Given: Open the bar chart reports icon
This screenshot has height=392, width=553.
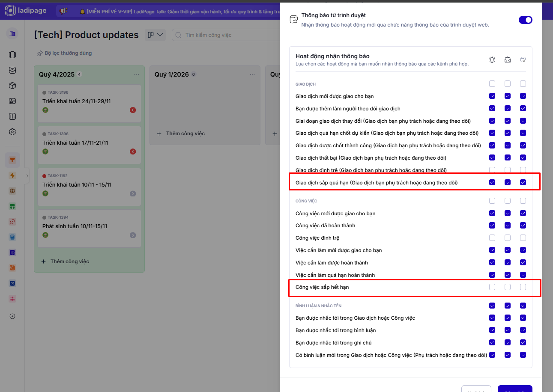Looking at the screenshot, I should click(12, 116).
